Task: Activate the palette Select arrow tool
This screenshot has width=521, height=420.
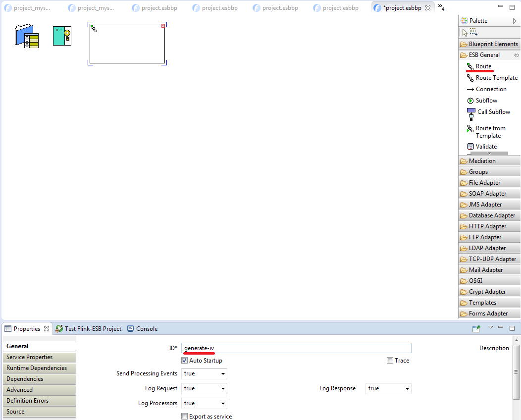Action: click(464, 32)
